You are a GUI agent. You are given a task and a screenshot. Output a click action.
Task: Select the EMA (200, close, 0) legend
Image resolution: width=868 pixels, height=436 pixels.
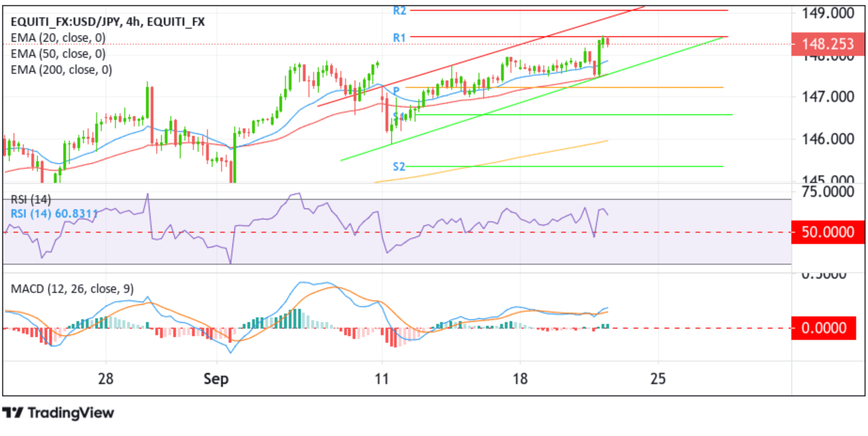tap(61, 70)
